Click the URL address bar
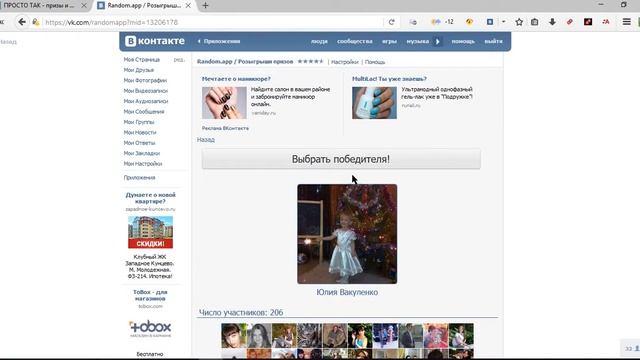This screenshot has height=360, width=640. 212,22
